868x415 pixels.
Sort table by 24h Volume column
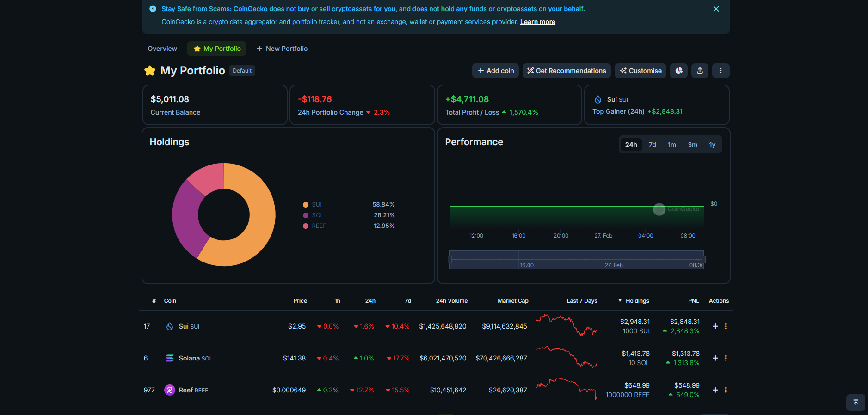point(452,301)
